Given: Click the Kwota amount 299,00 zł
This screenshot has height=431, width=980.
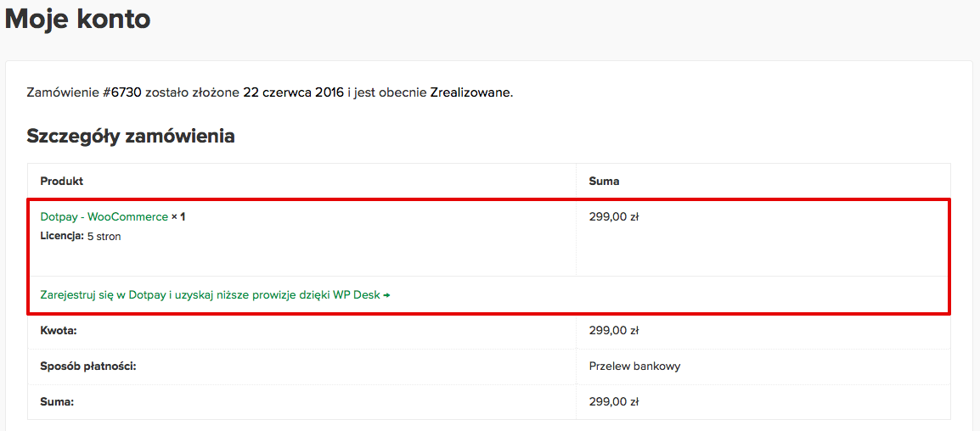Looking at the screenshot, I should [613, 330].
